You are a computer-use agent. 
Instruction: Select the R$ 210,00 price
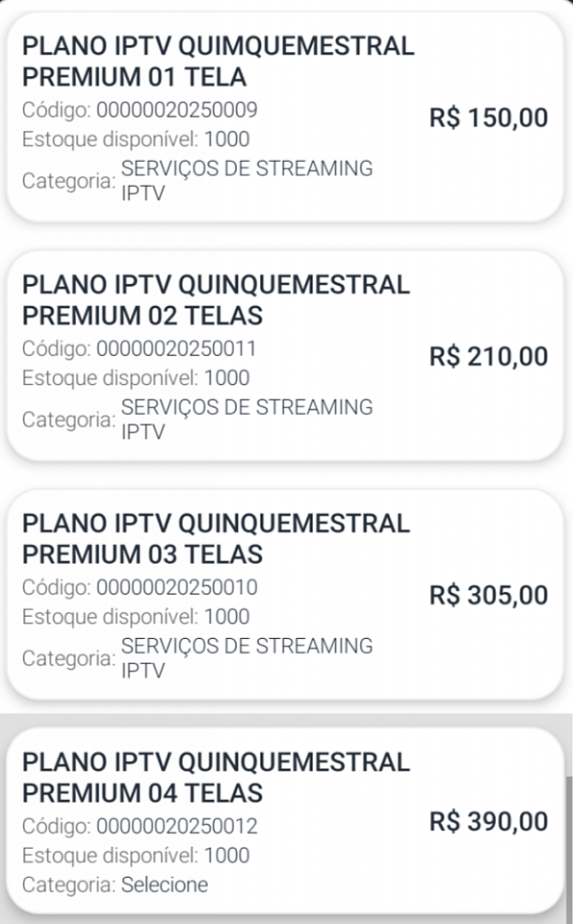(488, 356)
